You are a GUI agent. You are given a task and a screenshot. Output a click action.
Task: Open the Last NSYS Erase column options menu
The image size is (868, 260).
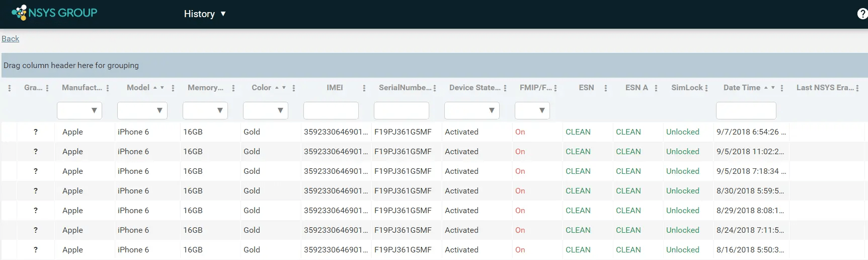857,88
